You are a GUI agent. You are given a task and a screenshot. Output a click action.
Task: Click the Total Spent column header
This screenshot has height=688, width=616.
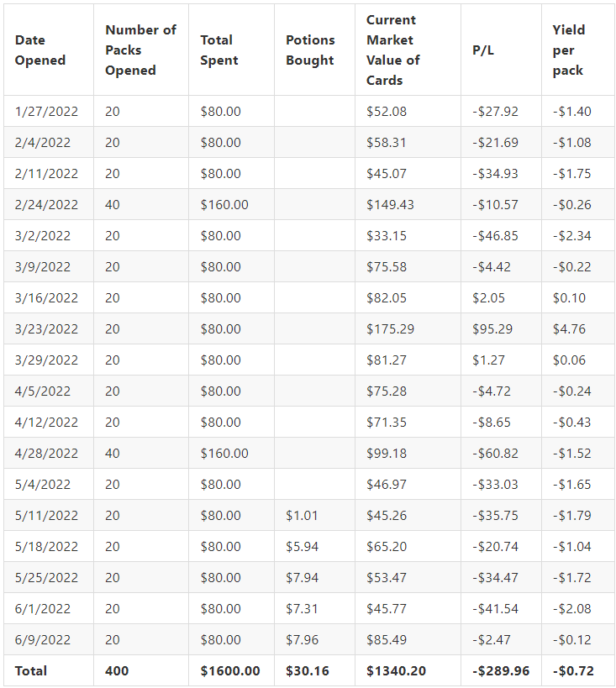[231, 50]
